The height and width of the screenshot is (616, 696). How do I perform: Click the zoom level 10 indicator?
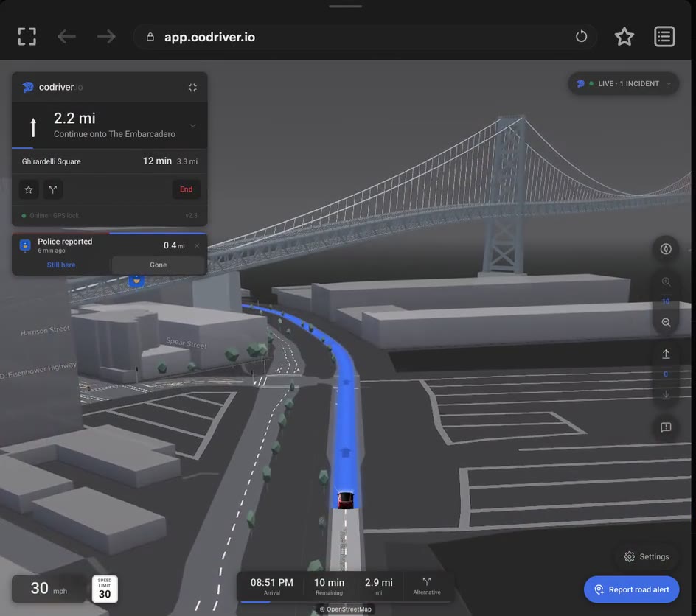pos(666,301)
